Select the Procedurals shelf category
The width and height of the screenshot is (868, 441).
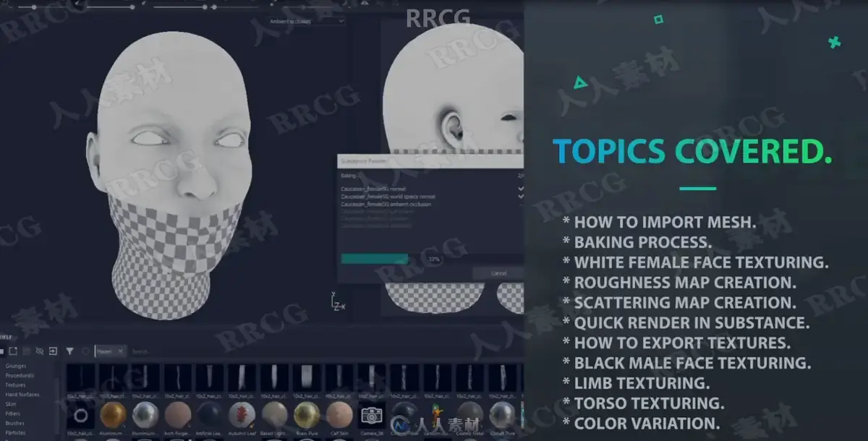[x=20, y=376]
